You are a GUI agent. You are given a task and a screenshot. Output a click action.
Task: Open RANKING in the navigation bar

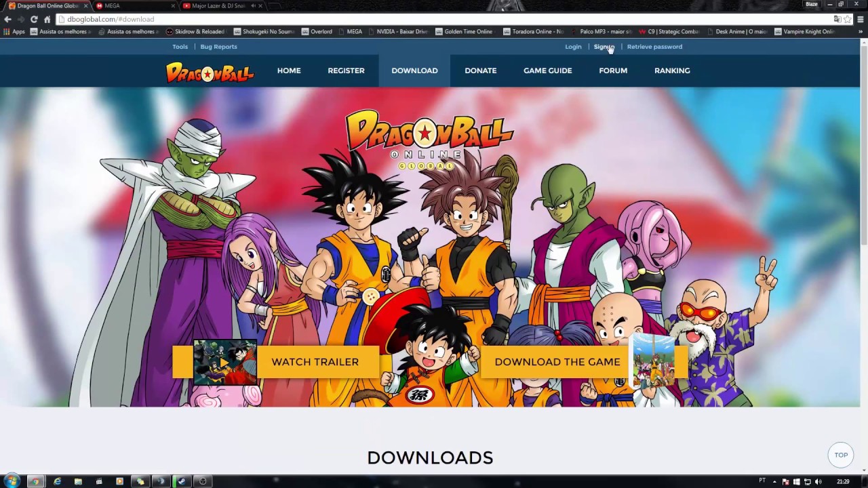coord(672,70)
